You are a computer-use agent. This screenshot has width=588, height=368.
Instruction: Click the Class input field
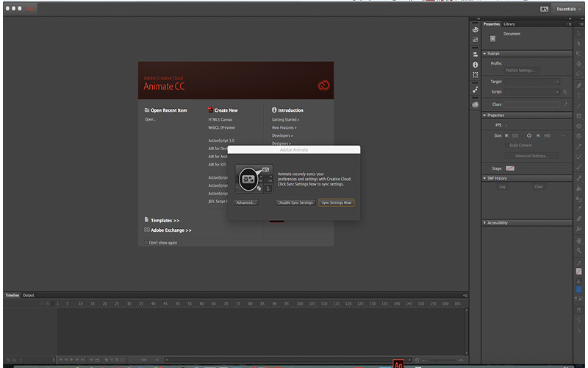click(531, 105)
